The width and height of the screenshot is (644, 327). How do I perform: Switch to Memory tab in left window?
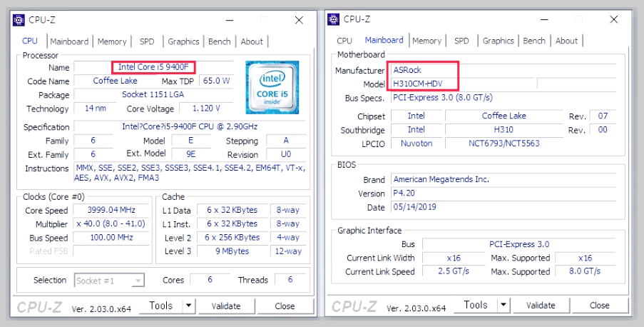click(112, 41)
